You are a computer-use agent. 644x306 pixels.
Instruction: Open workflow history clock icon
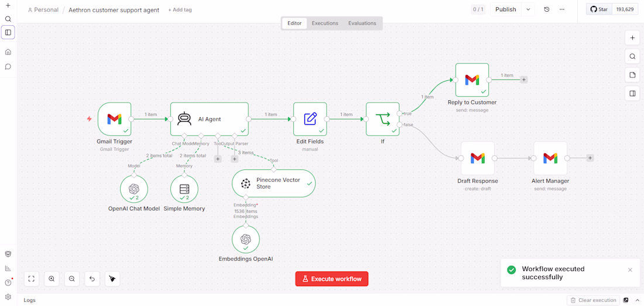(x=547, y=9)
